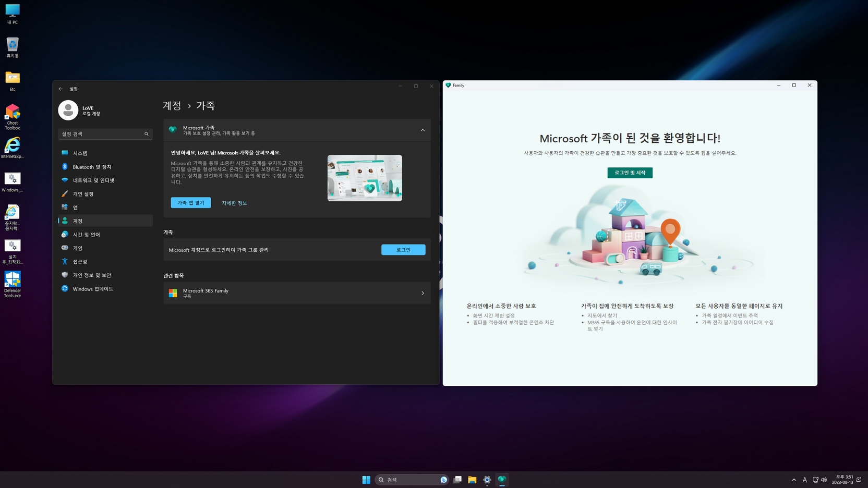Click the Microsoft 365 logo icon
This screenshot has width=868, height=488.
(x=173, y=294)
